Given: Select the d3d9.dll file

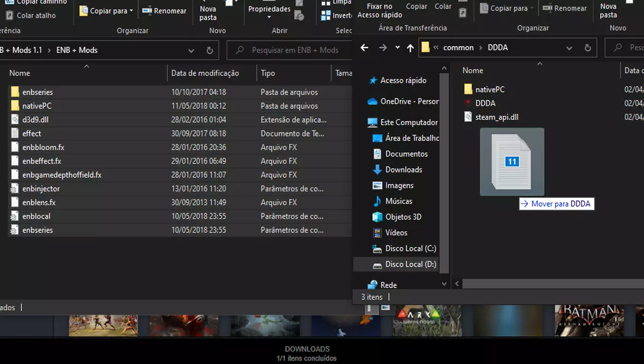Looking at the screenshot, I should [35, 119].
